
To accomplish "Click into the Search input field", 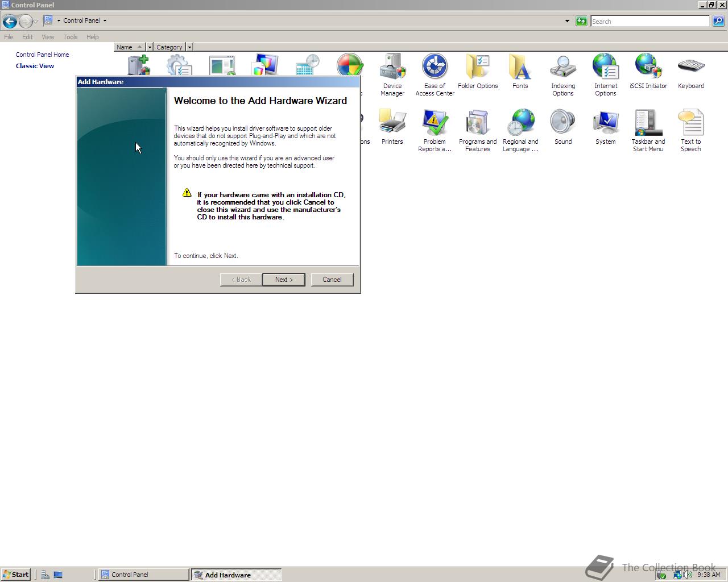I will [650, 21].
